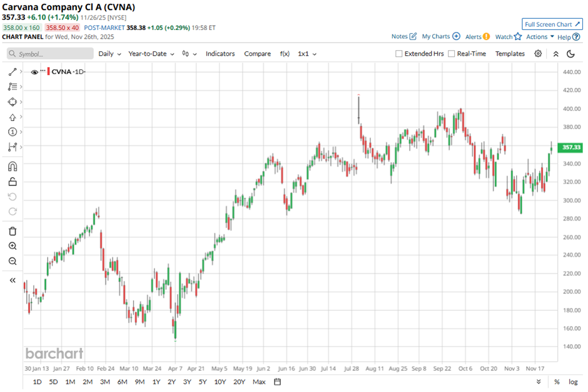The width and height of the screenshot is (588, 392).
Task: Select the 5Y period button
Action: [203, 382]
